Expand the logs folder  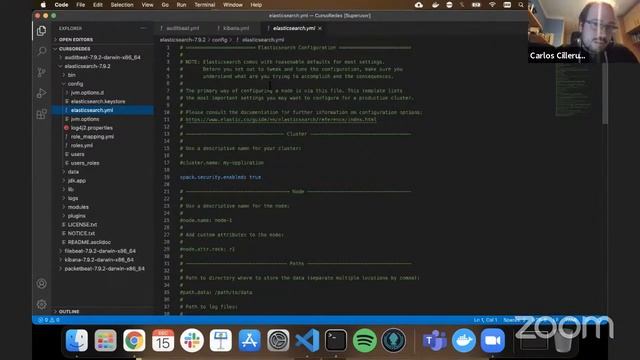pyautogui.click(x=73, y=198)
